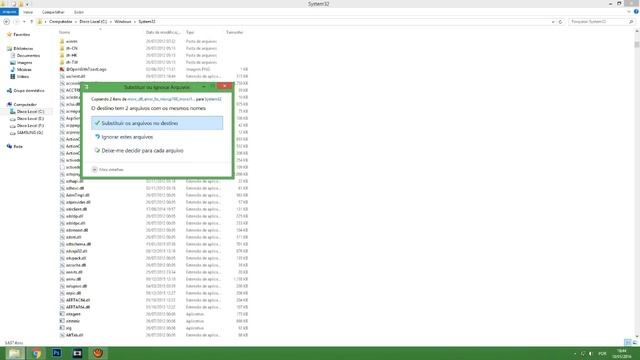Open Photoshop from the taskbar
The height and width of the screenshot is (360, 640).
pyautogui.click(x=57, y=353)
